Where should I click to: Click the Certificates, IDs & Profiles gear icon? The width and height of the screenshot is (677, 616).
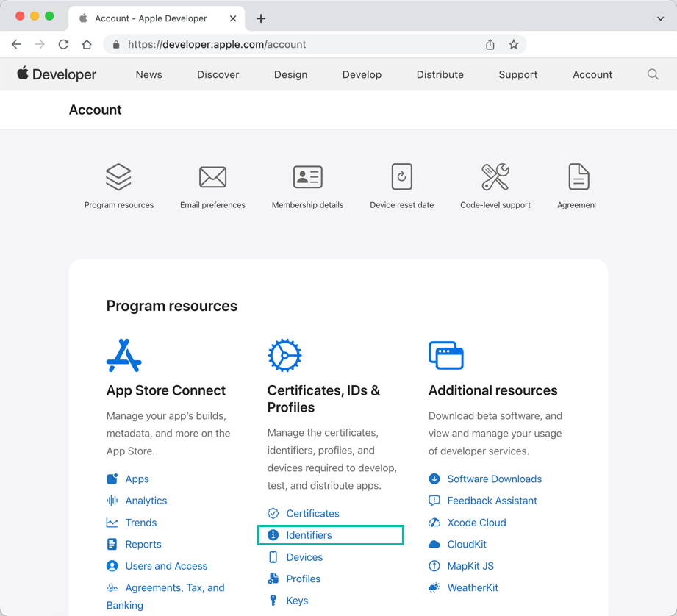pyautogui.click(x=284, y=356)
